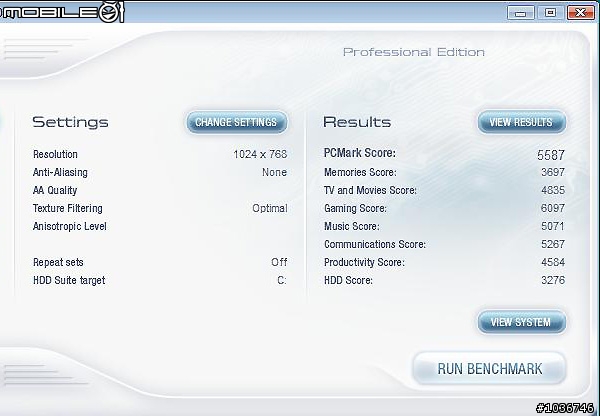Click the Repeat sets label

coord(58,262)
